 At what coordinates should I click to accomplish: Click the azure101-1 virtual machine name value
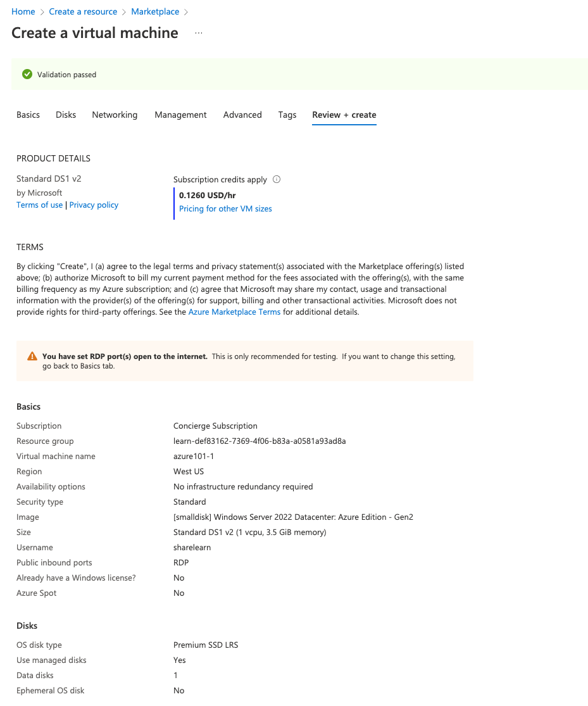tap(194, 457)
